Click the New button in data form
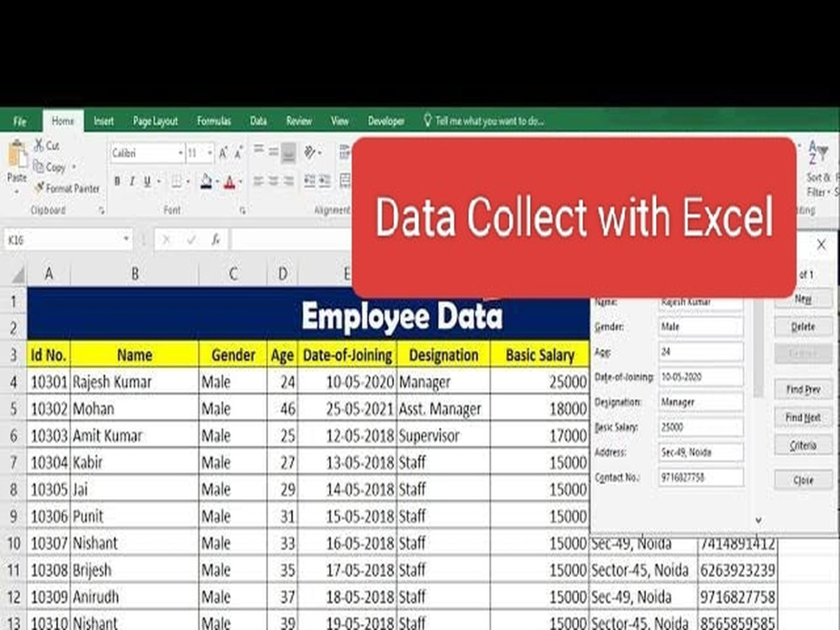The height and width of the screenshot is (630, 840). click(x=803, y=299)
